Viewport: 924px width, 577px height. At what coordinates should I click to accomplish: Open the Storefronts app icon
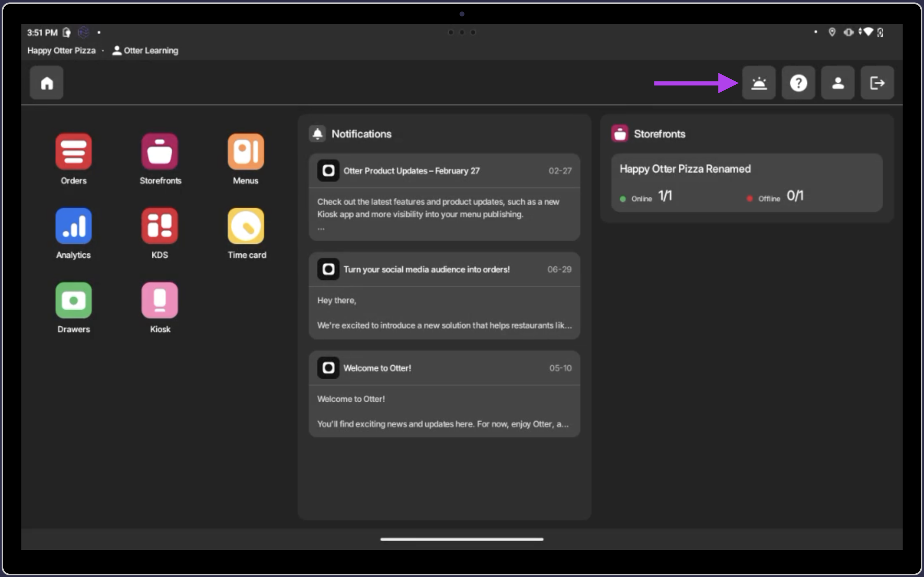point(160,152)
